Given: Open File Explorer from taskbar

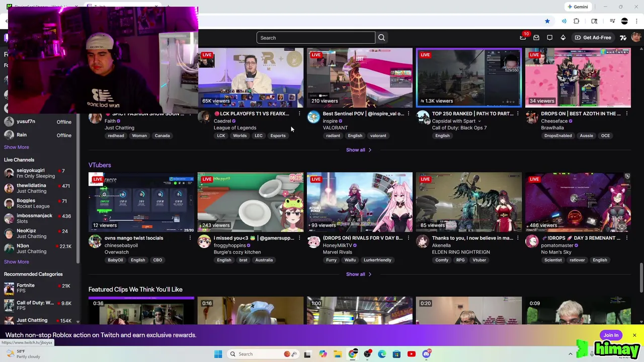Looking at the screenshot, I should 338,354.
